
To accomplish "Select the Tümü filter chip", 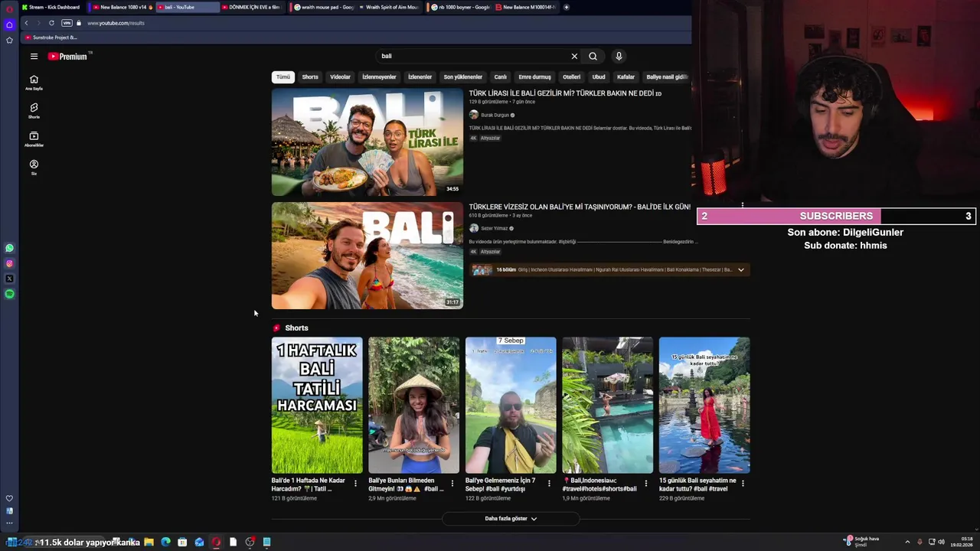I will (283, 77).
